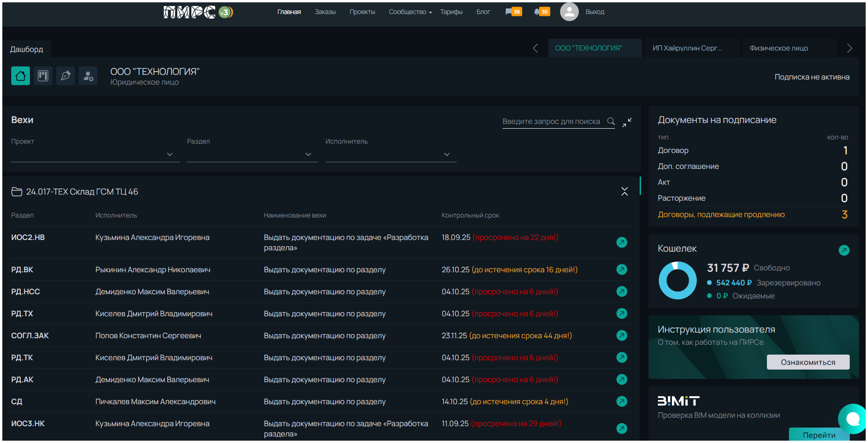Click the milestone search input field
The image size is (868, 443).
coord(553,122)
